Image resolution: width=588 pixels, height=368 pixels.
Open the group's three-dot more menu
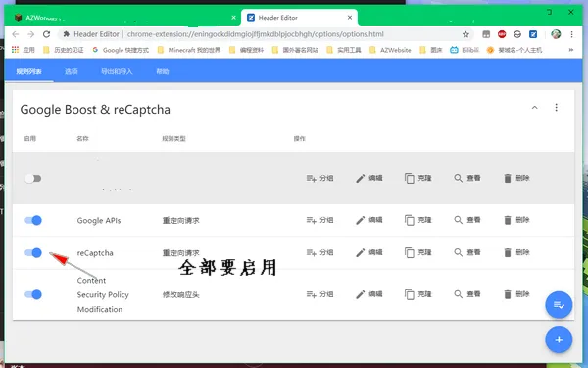(x=556, y=108)
